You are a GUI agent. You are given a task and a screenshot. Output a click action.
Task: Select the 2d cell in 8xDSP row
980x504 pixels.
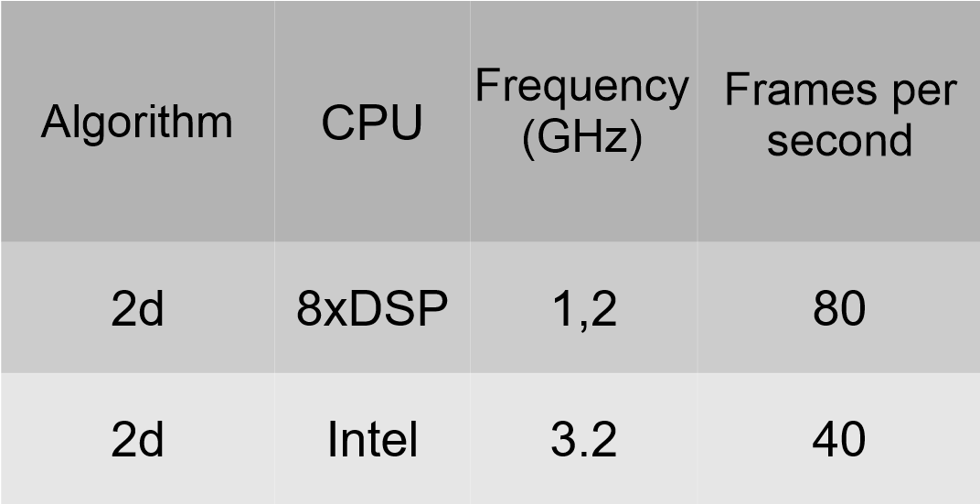tap(137, 307)
